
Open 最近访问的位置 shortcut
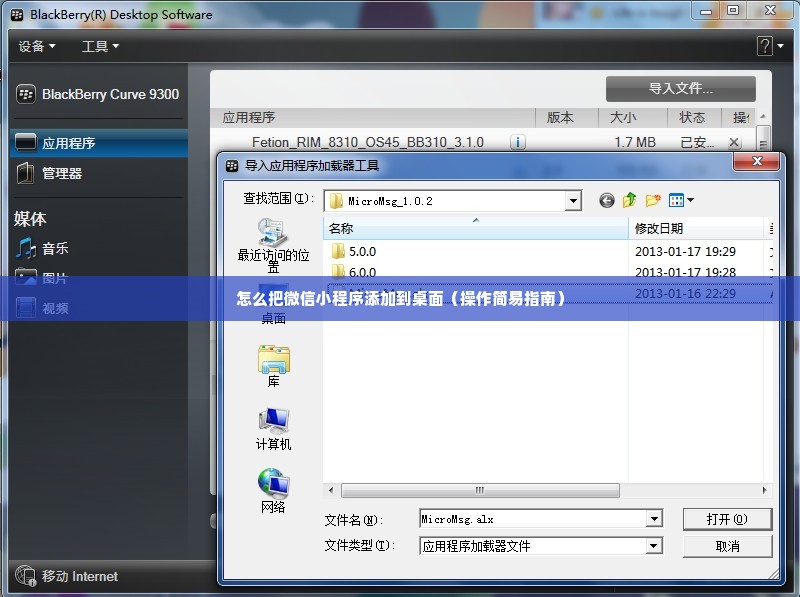(273, 246)
